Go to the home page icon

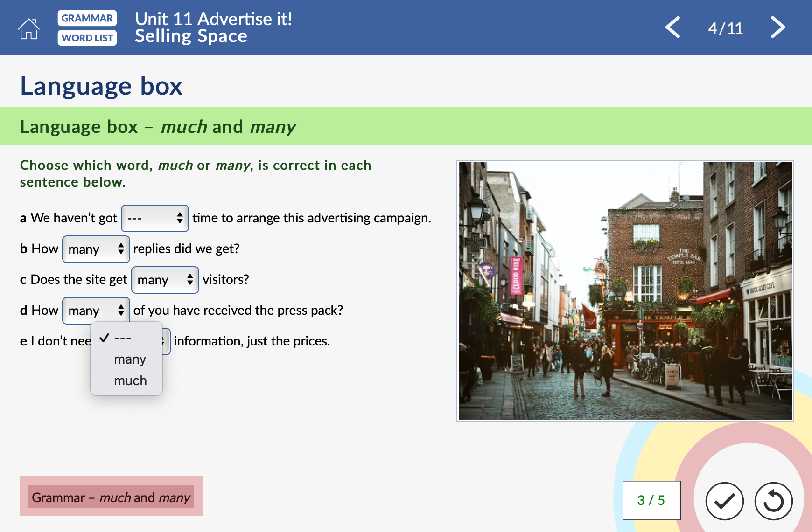pos(28,28)
